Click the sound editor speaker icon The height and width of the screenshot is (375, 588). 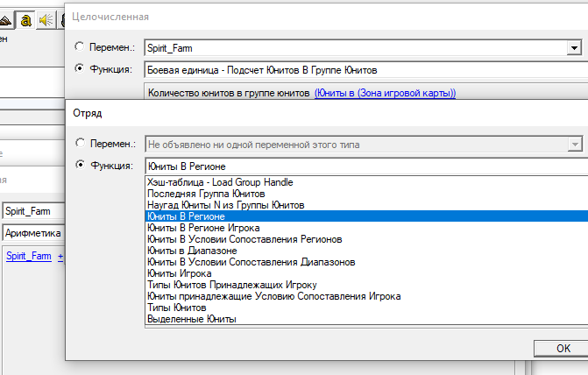tap(46, 18)
